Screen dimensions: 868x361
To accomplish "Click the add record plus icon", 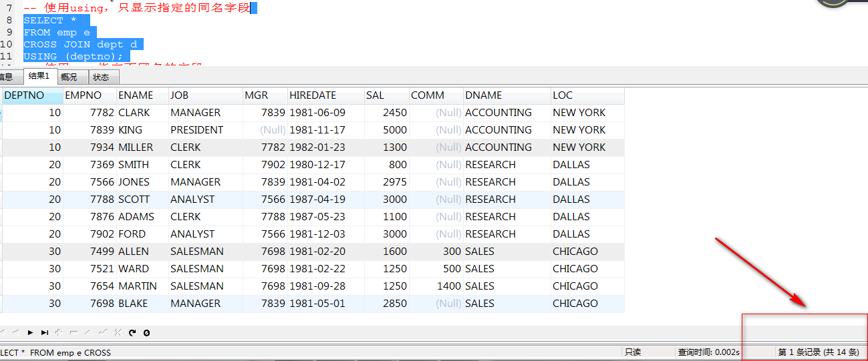I will click(x=59, y=332).
